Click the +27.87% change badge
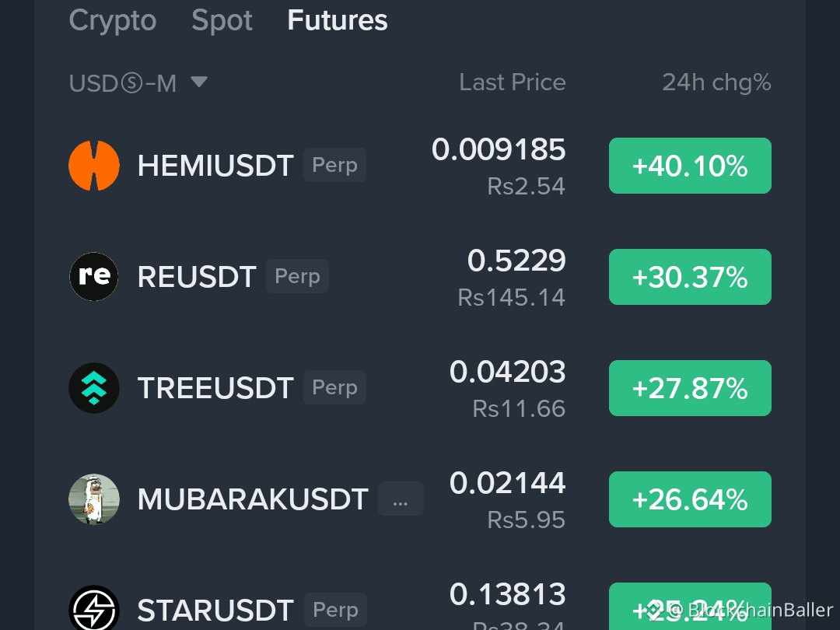 coord(690,388)
